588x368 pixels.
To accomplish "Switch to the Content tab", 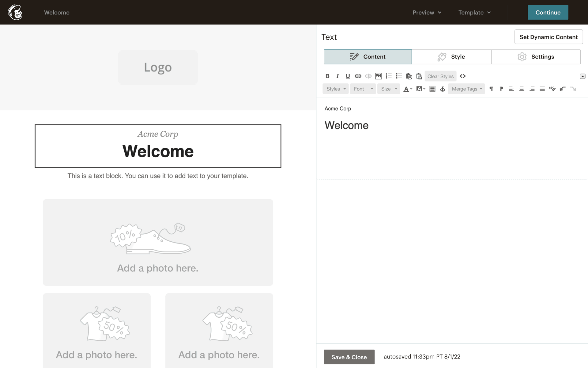I will point(368,57).
